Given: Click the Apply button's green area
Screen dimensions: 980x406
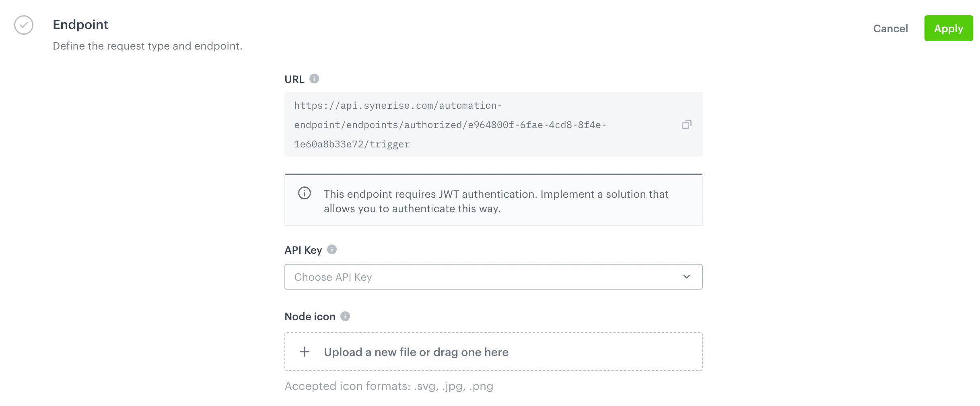Looking at the screenshot, I should [x=948, y=28].
